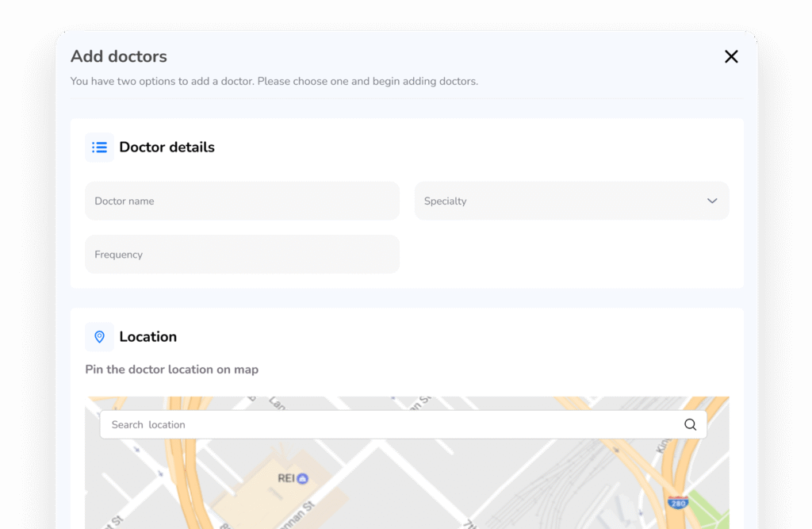Click the Location section heading

(x=147, y=337)
